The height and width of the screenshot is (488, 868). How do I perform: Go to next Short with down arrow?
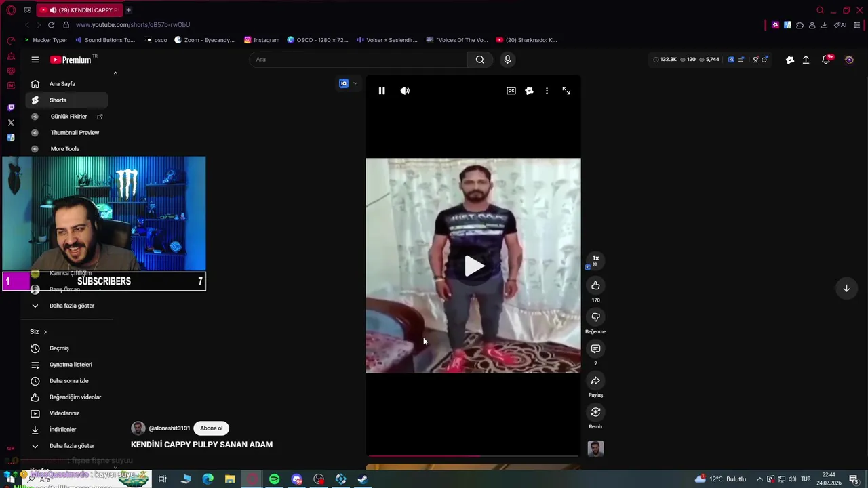click(846, 288)
